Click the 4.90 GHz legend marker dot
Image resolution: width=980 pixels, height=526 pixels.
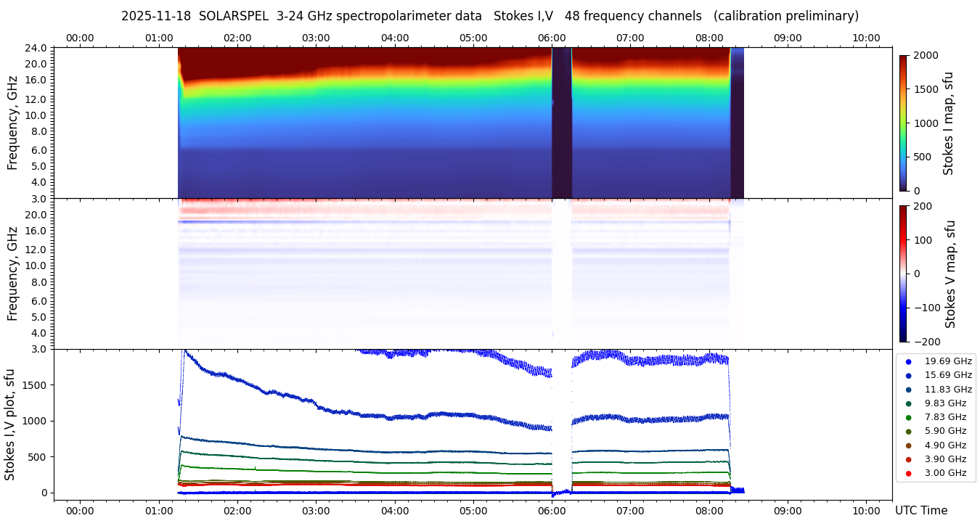tap(908, 445)
